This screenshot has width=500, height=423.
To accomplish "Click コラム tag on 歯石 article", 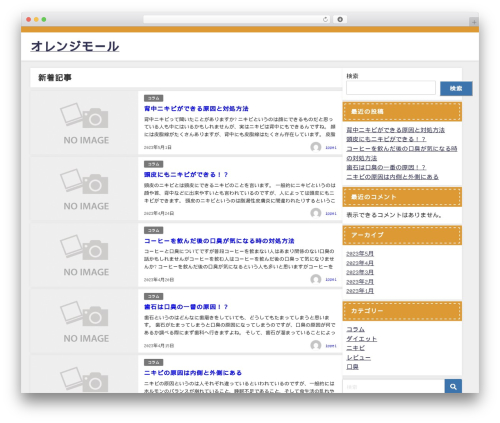I will click(154, 296).
